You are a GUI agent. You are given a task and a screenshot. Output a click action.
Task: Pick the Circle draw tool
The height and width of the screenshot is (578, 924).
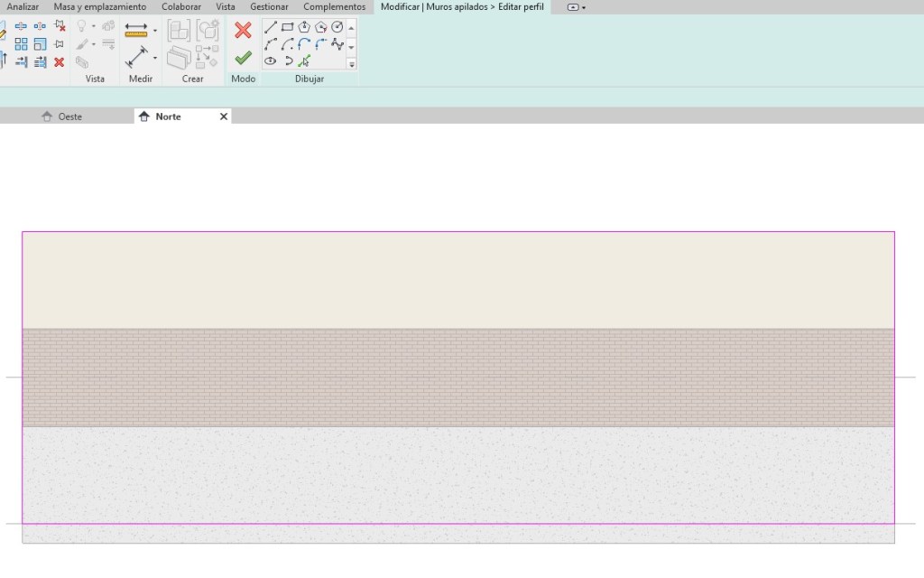pyautogui.click(x=337, y=27)
